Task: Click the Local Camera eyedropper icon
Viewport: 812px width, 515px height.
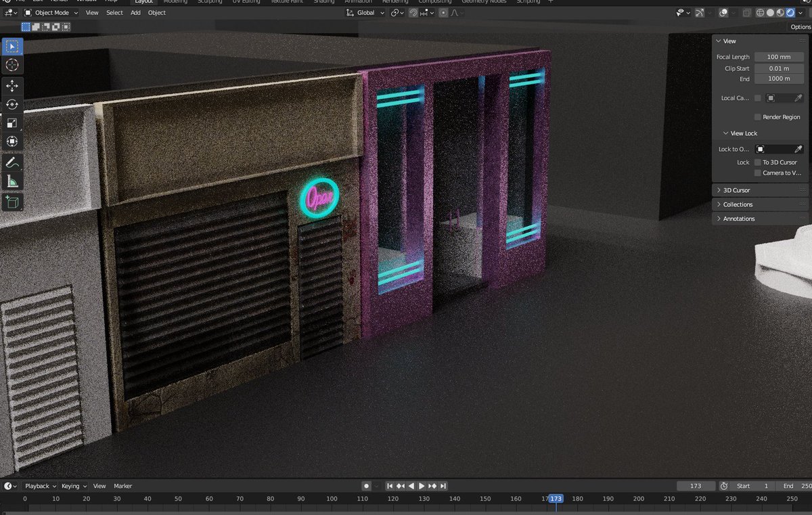Action: [798, 98]
